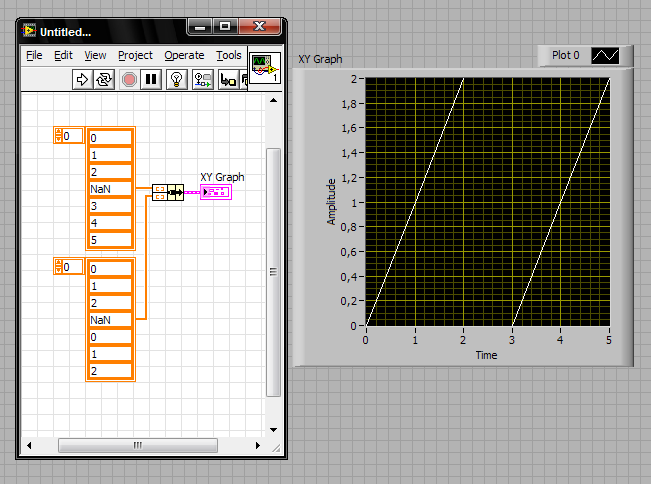Click the vertical scrollbar thumb
This screenshot has height=484, width=651.
(274, 272)
